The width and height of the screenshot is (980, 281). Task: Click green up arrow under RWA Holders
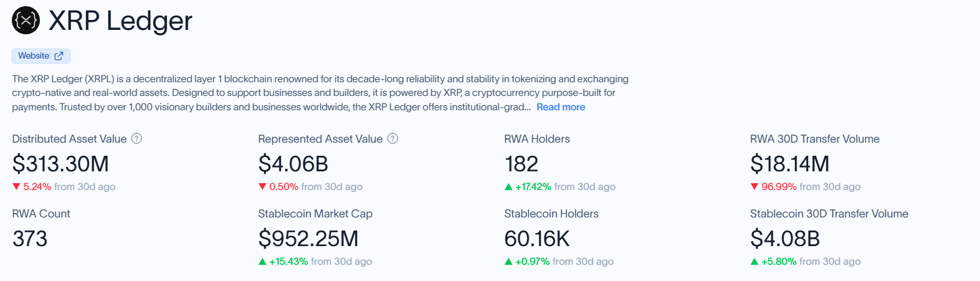click(x=508, y=186)
